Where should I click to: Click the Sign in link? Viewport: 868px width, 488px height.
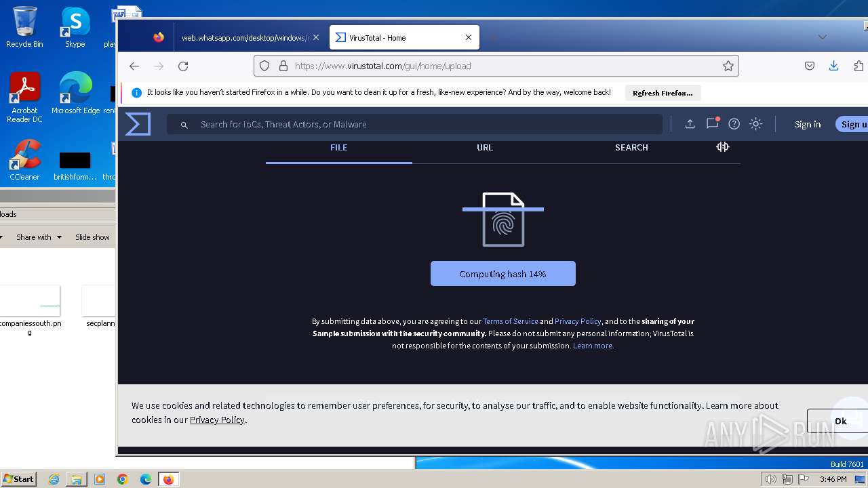808,124
